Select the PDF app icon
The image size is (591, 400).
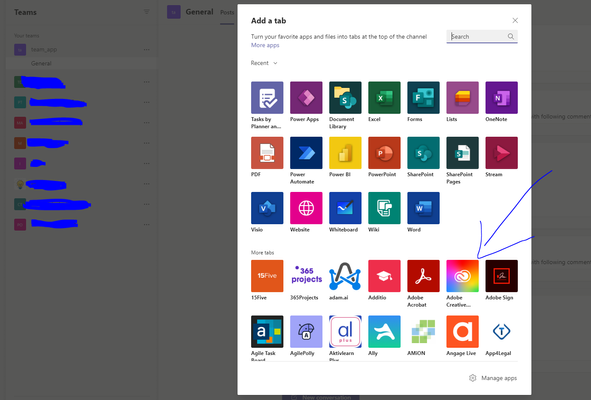[267, 153]
